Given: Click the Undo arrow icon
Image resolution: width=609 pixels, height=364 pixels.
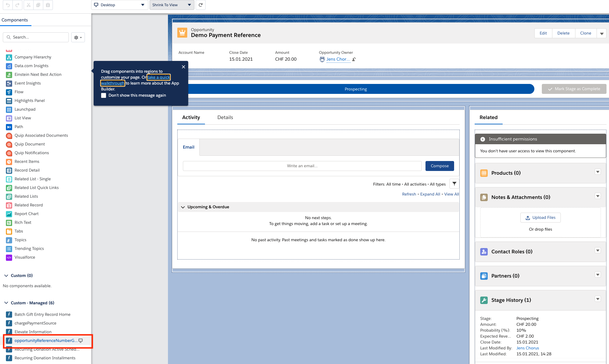Looking at the screenshot, I should [x=8, y=5].
